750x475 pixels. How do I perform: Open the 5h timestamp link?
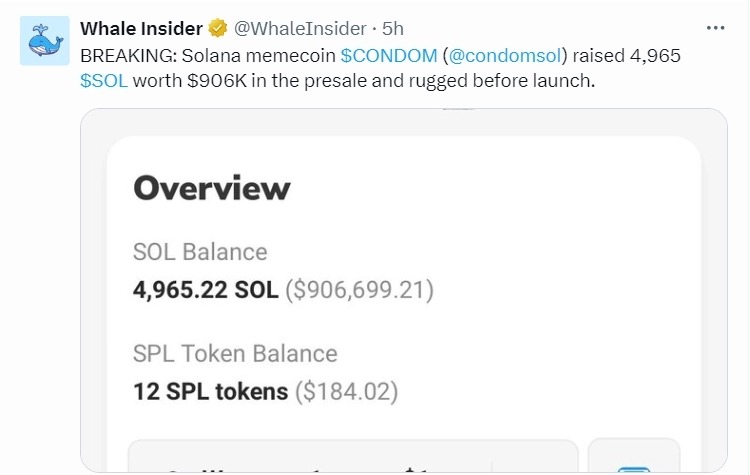(x=393, y=27)
